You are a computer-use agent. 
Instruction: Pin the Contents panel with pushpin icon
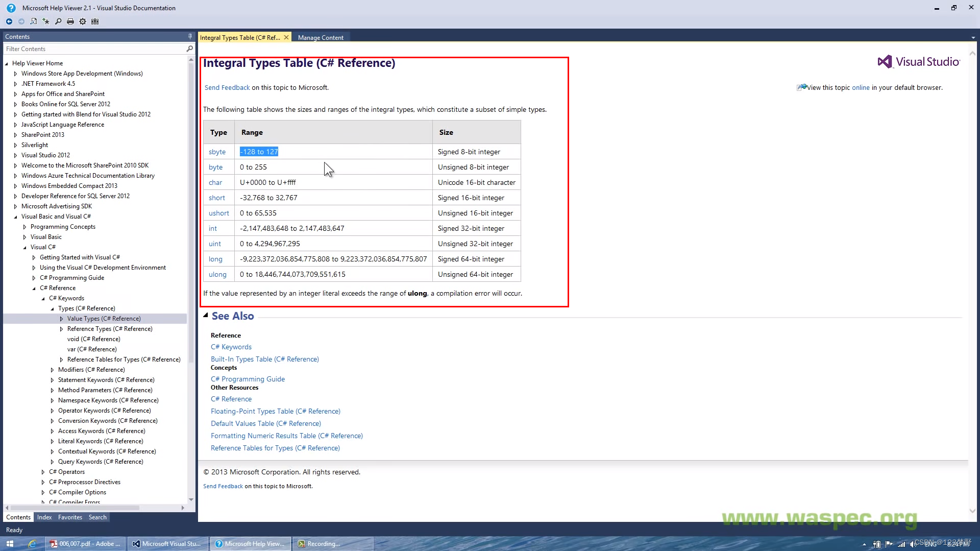(190, 36)
